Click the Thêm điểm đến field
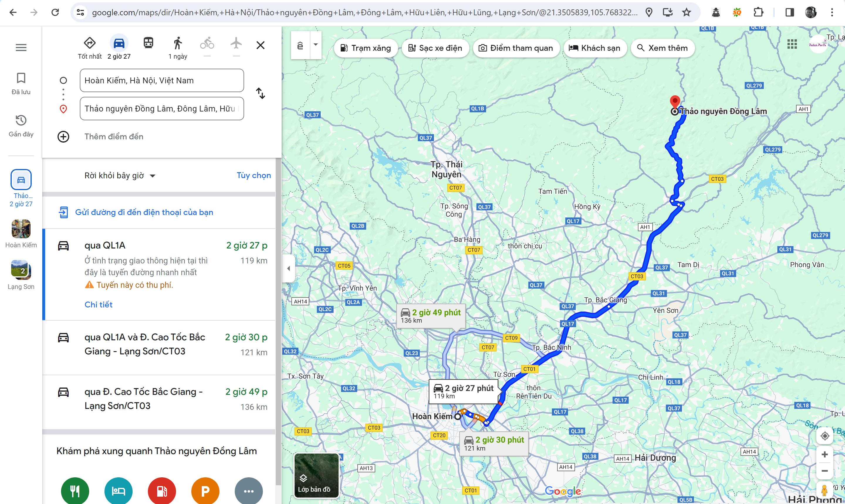The image size is (845, 504). click(114, 136)
